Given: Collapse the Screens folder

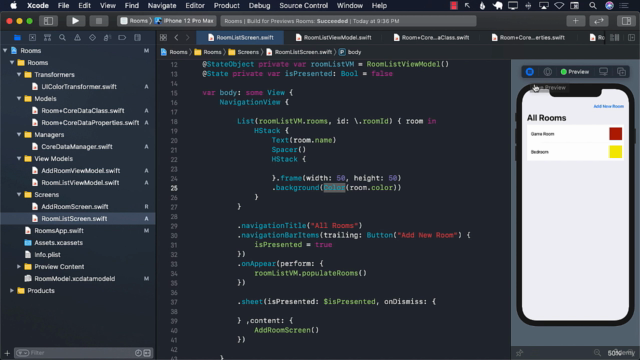Looking at the screenshot, I should [19, 195].
